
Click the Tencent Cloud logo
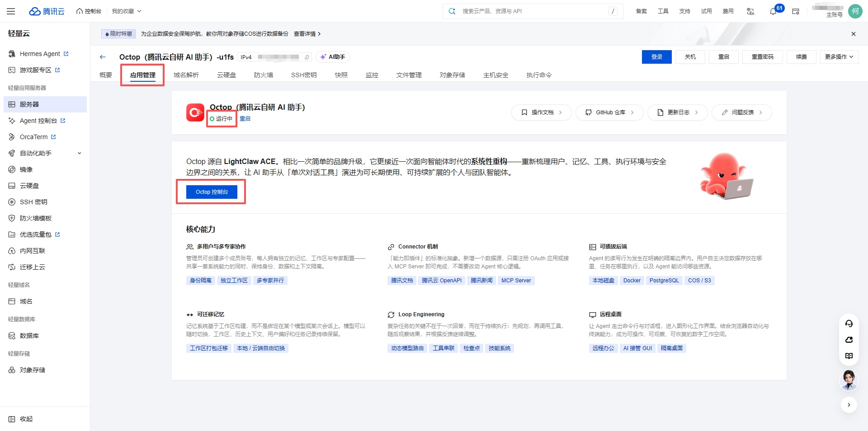47,11
